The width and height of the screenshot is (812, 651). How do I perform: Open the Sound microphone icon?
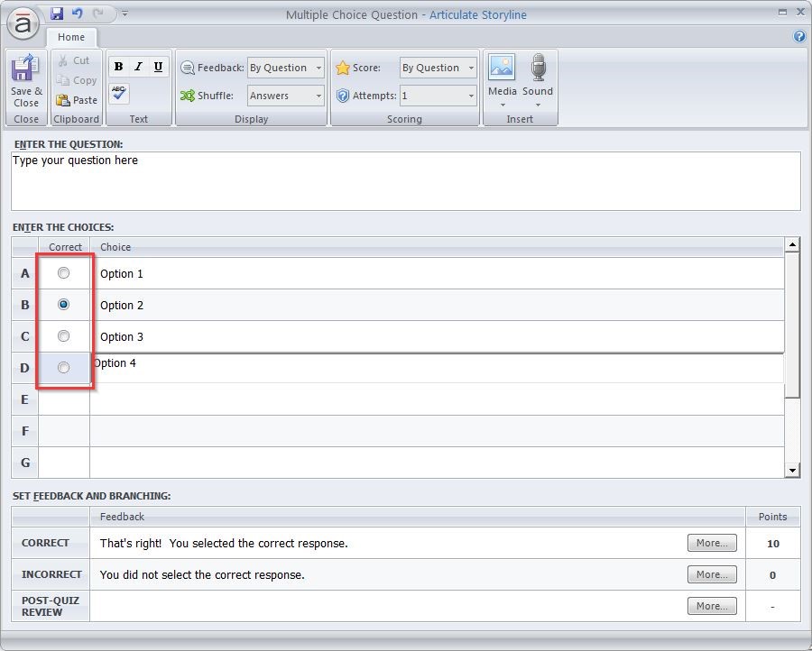point(538,69)
